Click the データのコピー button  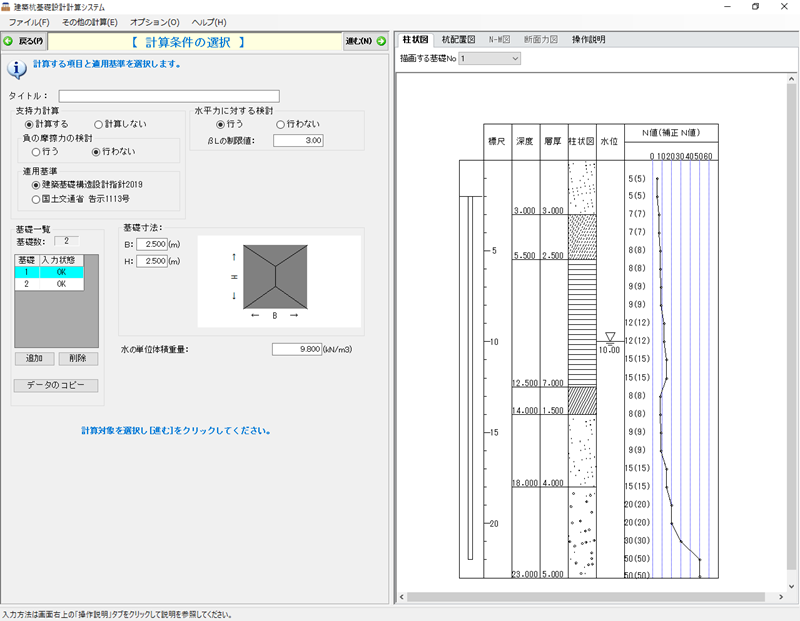[56, 385]
